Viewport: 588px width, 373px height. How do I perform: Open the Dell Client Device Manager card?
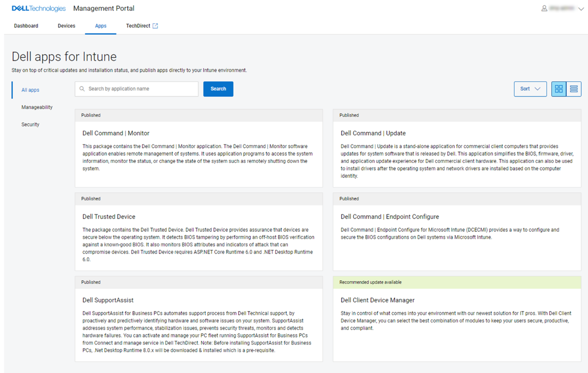(457, 319)
